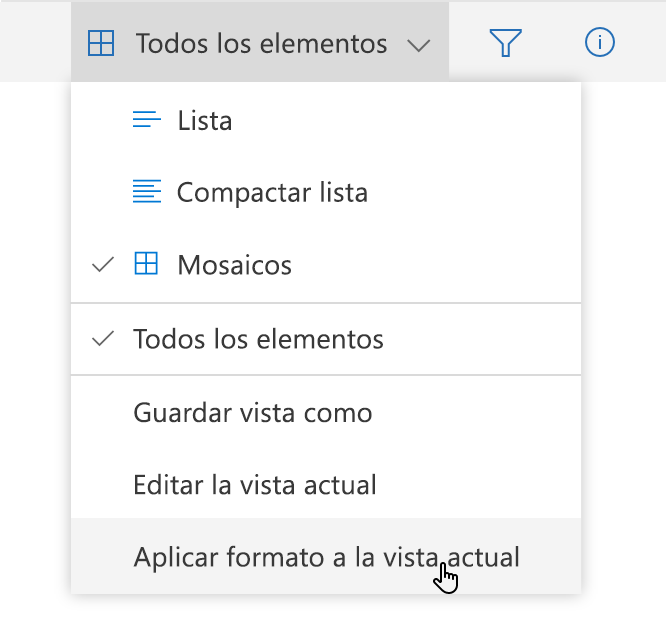Open the filter pane funnel icon
Image resolution: width=666 pixels, height=620 pixels.
(x=505, y=42)
